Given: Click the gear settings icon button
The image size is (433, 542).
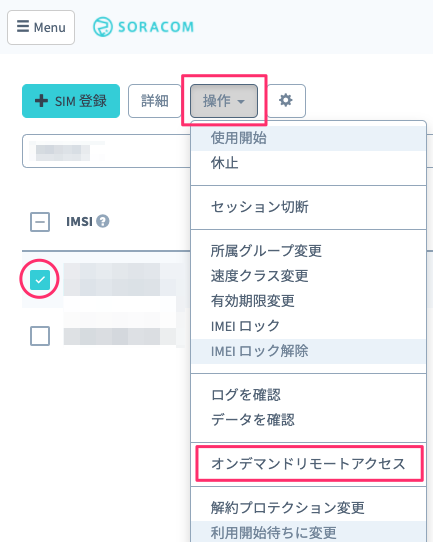Looking at the screenshot, I should pyautogui.click(x=286, y=101).
